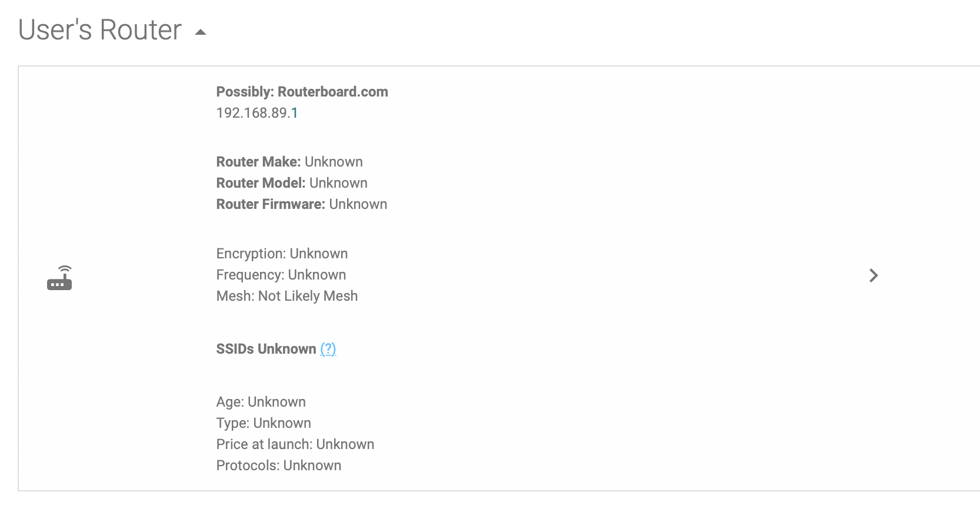Collapse the User's Router section arrow
The width and height of the screenshot is (980, 532).
coord(201,32)
